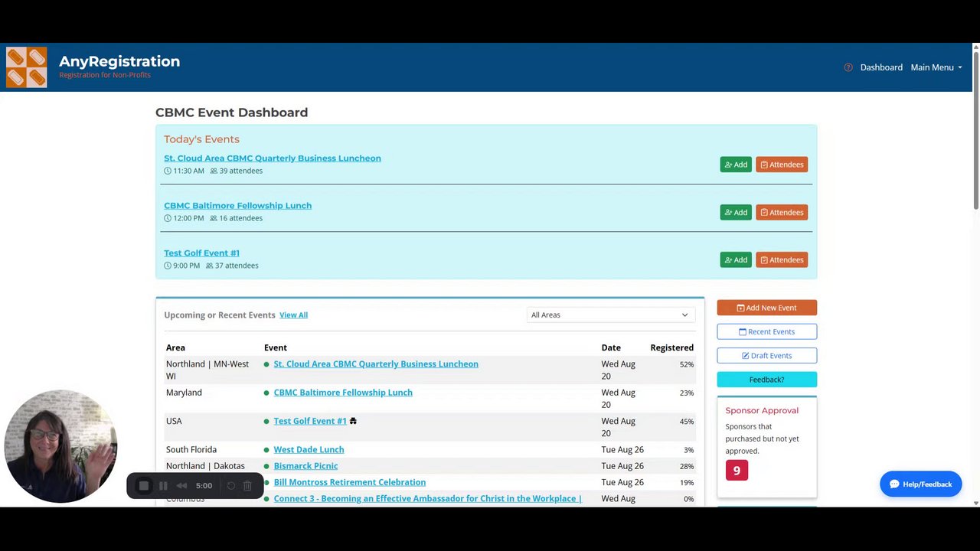Click the Date column header
The width and height of the screenshot is (980, 551).
(611, 347)
